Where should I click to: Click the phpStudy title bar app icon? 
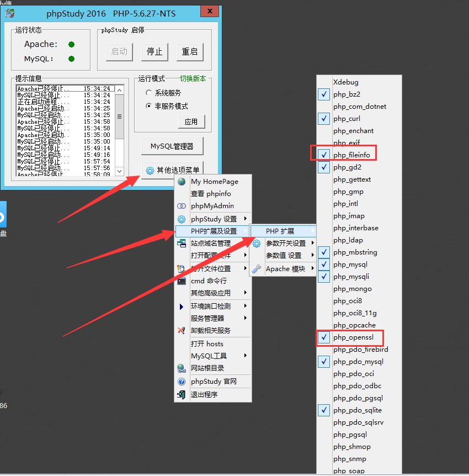[10, 13]
